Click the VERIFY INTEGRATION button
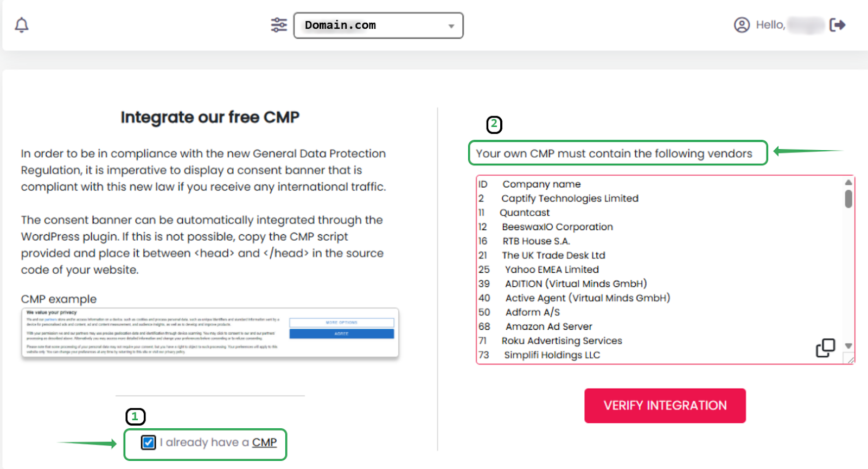868x469 pixels. pos(665,406)
